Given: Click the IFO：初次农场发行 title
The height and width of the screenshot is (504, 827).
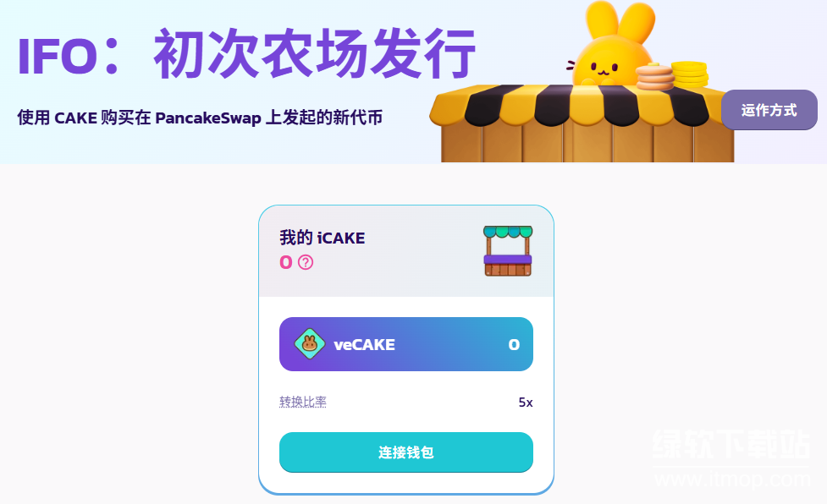Looking at the screenshot, I should pyautogui.click(x=247, y=54).
